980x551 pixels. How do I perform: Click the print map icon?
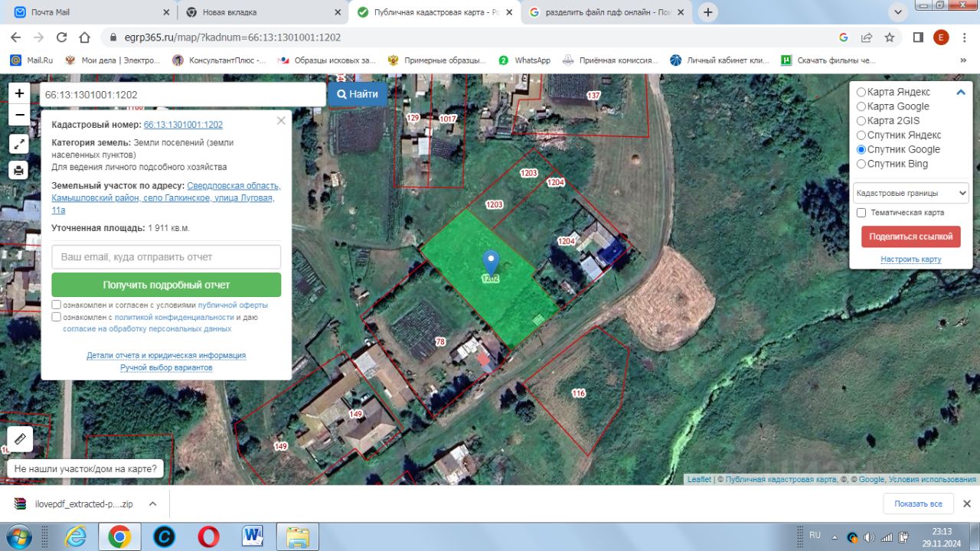(x=19, y=170)
